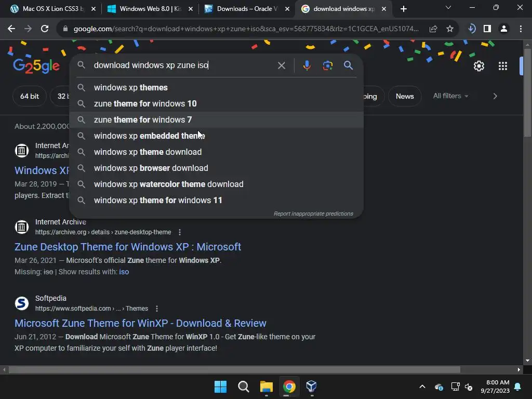
Task: Open a new browser tab
Action: click(403, 9)
